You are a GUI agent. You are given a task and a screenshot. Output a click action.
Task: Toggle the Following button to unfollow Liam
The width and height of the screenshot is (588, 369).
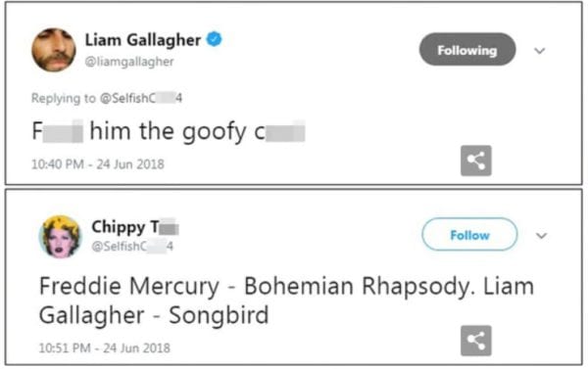pos(467,50)
